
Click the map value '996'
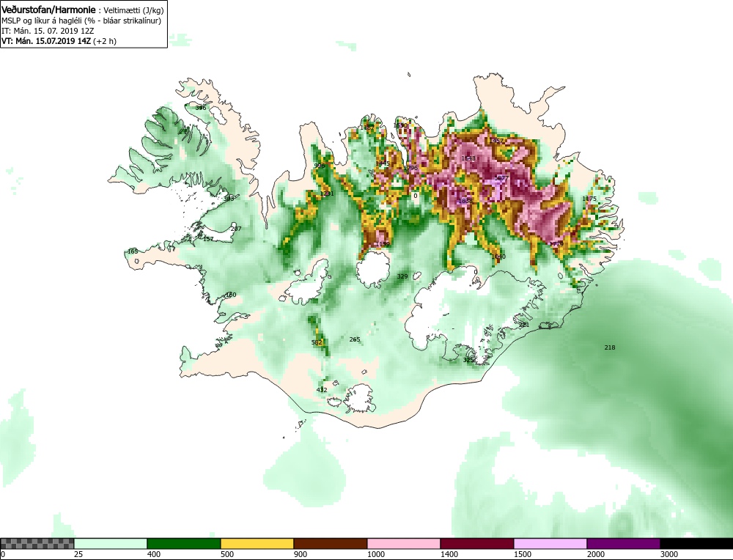320,166
